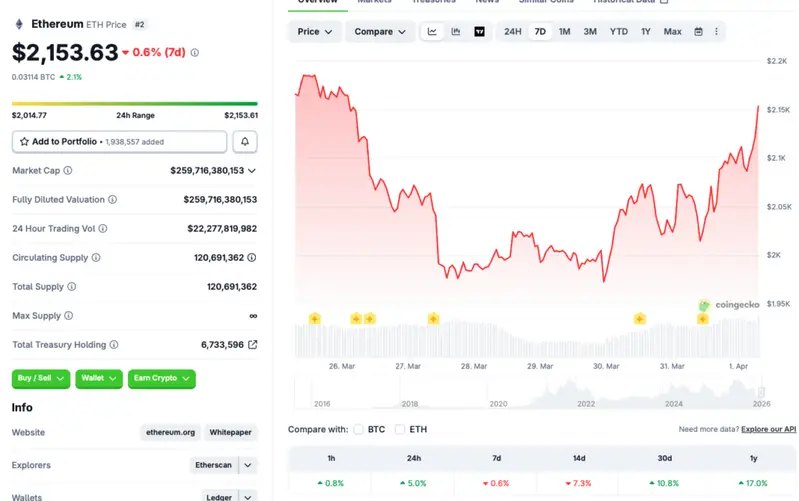The width and height of the screenshot is (799, 501).
Task: Expand the Wallets list chevron
Action: [x=248, y=497]
